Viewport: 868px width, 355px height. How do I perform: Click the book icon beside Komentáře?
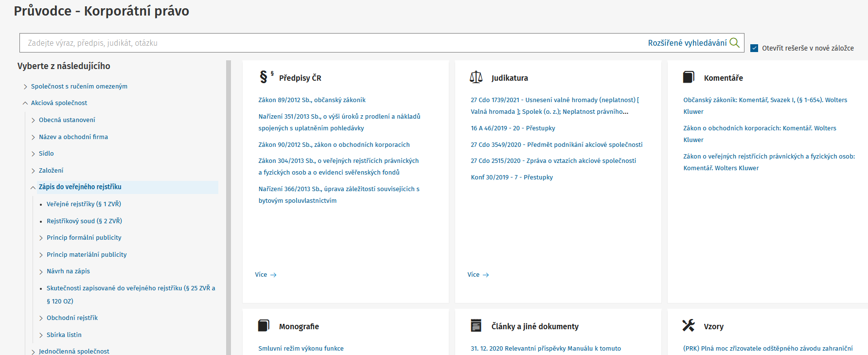tap(689, 77)
